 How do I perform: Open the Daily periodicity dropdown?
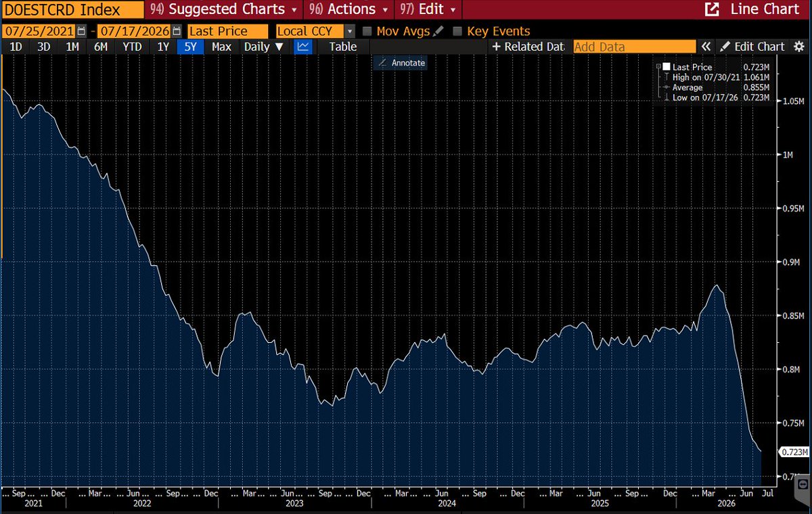264,47
